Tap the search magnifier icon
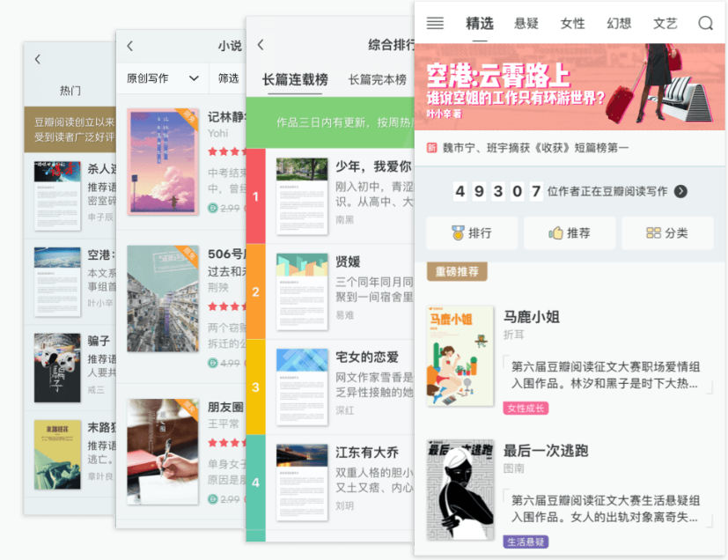Image resolution: width=728 pixels, height=560 pixels. pos(706,23)
